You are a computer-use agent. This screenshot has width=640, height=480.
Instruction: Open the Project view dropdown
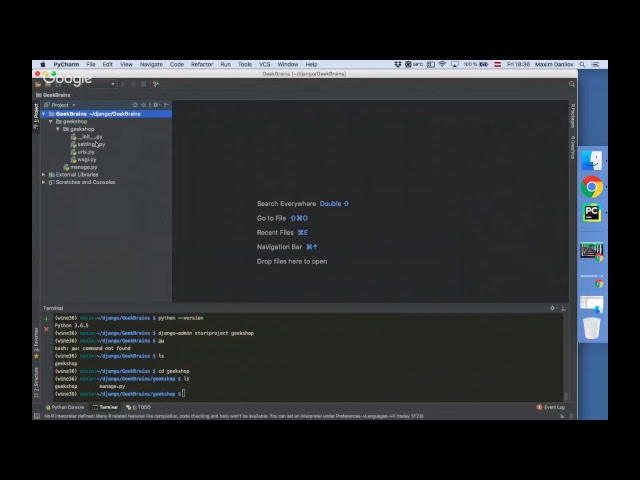point(60,105)
